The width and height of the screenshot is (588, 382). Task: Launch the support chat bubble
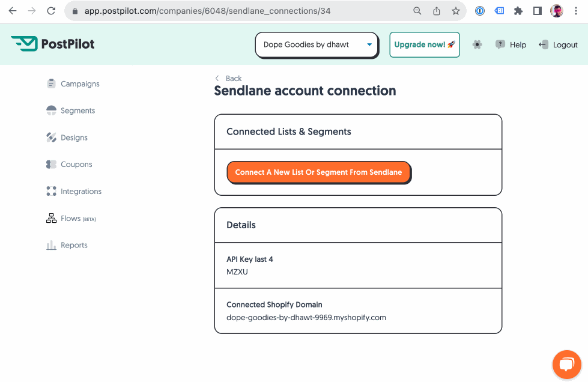566,364
